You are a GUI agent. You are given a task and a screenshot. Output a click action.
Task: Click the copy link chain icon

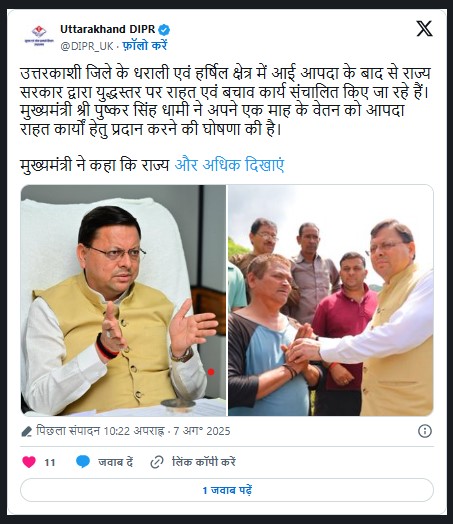[157, 462]
